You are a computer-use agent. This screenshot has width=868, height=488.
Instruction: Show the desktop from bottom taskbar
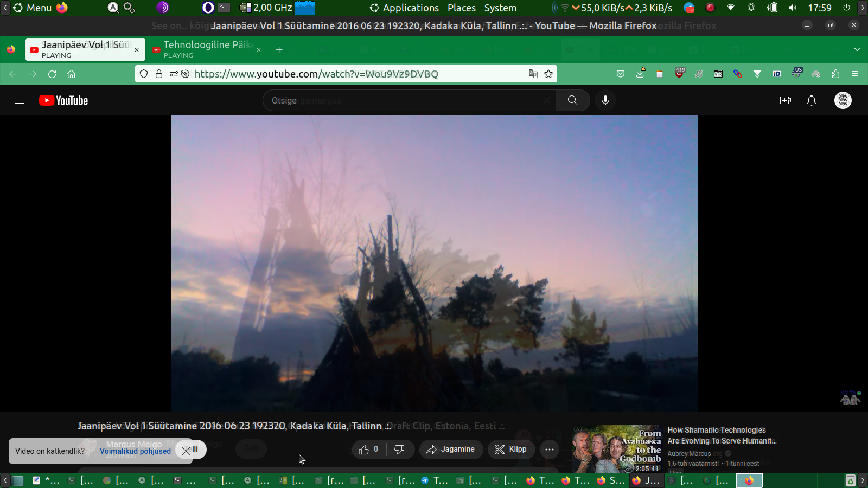pos(18,480)
